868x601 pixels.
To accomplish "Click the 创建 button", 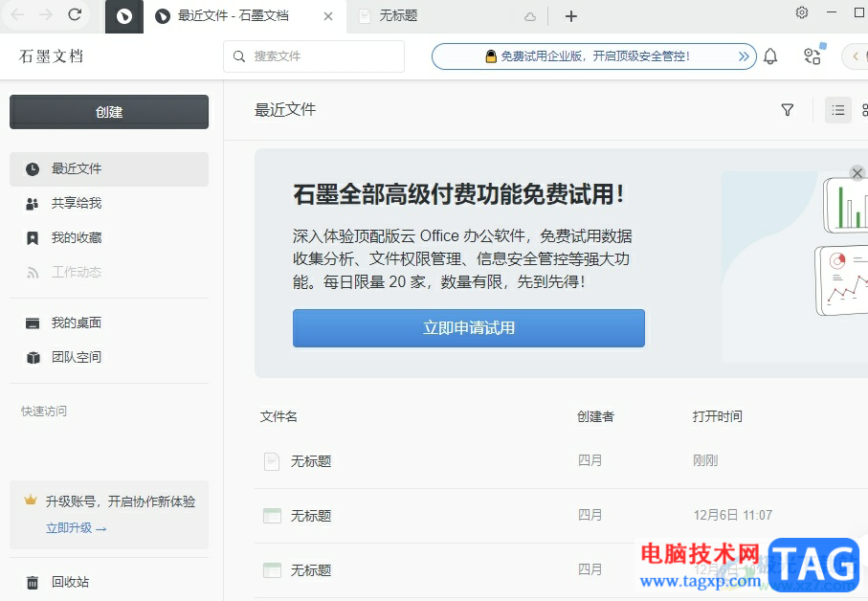I will pyautogui.click(x=109, y=112).
